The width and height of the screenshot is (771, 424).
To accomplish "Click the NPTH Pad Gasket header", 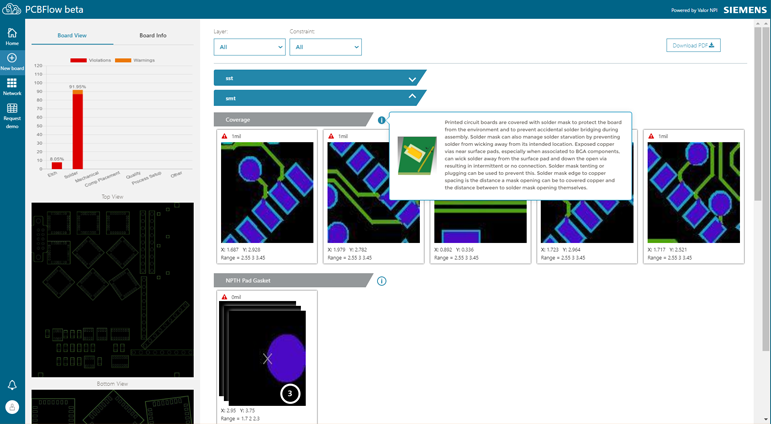I will click(294, 280).
